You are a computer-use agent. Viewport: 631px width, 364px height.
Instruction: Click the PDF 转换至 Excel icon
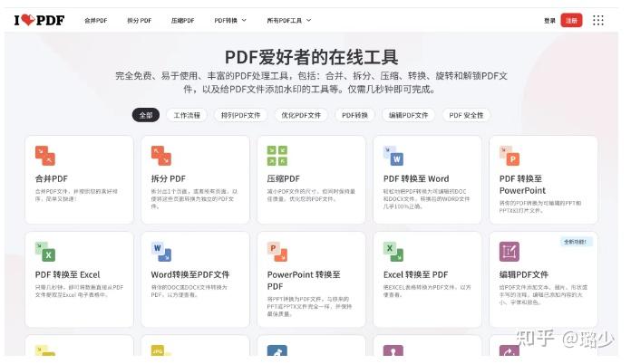45,252
